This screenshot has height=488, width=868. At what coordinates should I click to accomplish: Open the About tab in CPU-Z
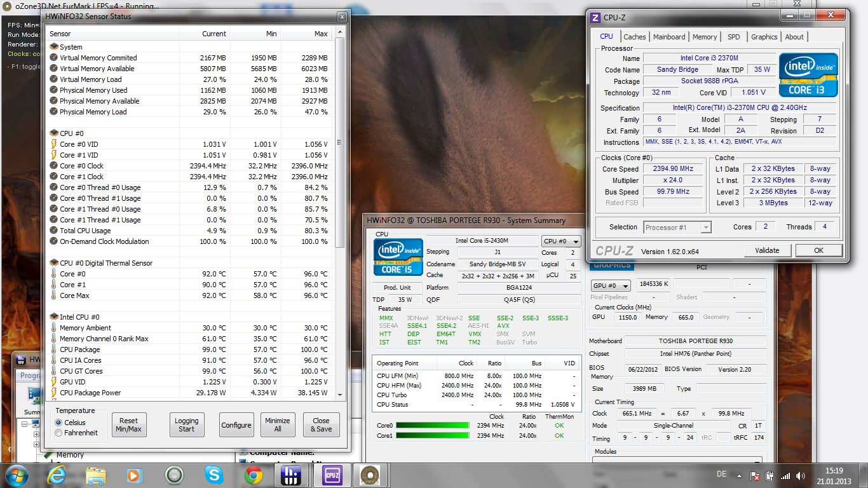click(794, 37)
